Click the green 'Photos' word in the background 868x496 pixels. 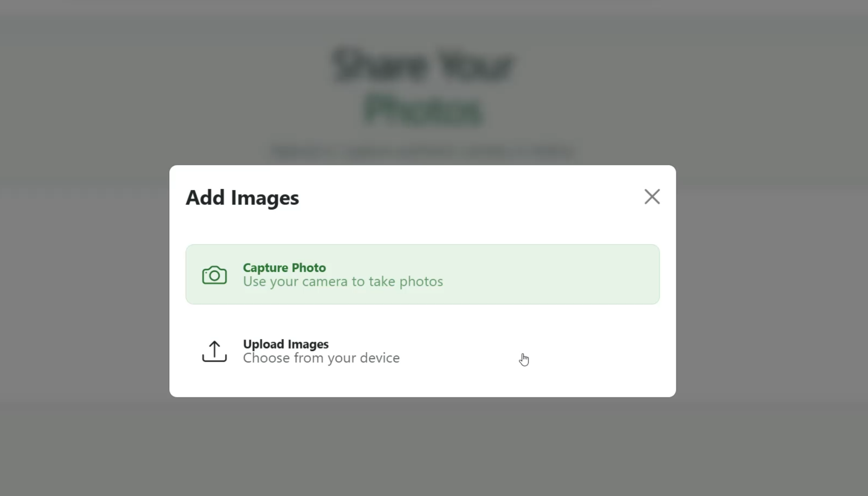pyautogui.click(x=423, y=110)
